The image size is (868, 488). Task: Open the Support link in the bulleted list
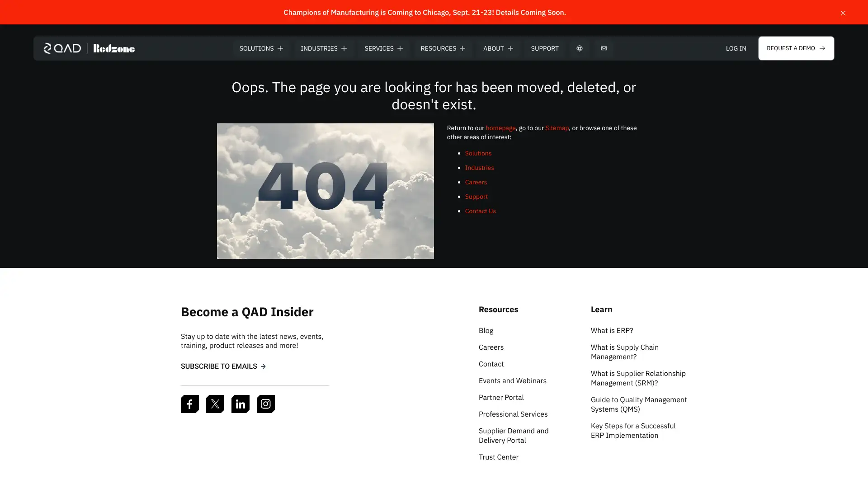click(x=476, y=197)
